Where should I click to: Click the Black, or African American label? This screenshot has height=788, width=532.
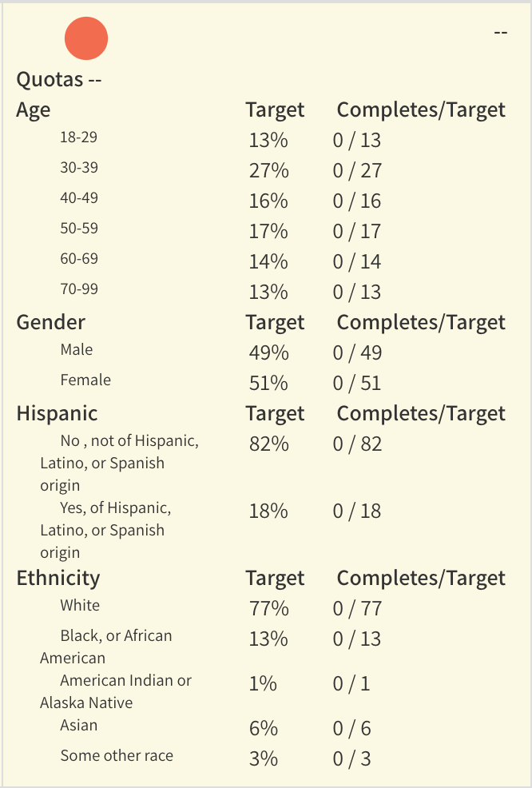(107, 647)
